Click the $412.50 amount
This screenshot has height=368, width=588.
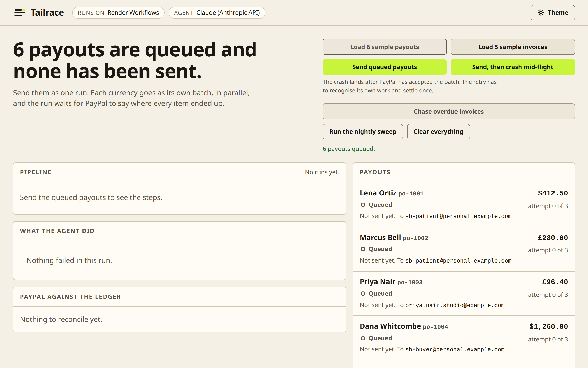553,193
